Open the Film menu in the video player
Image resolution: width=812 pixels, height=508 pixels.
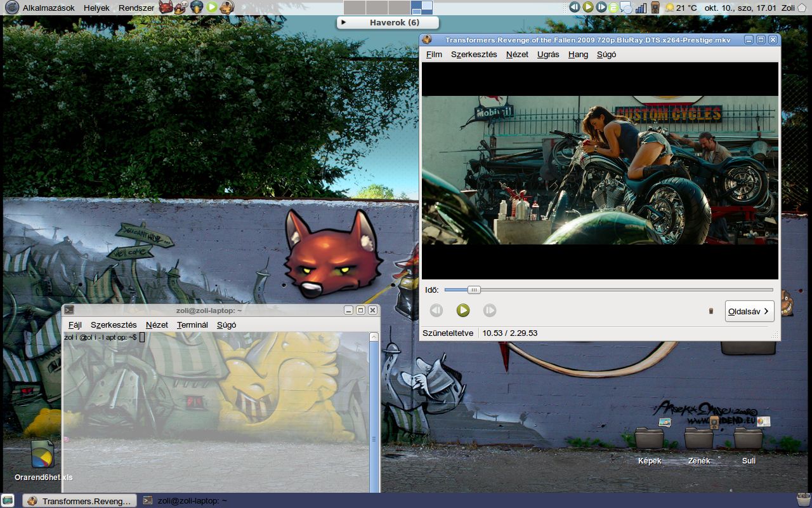[x=434, y=55]
